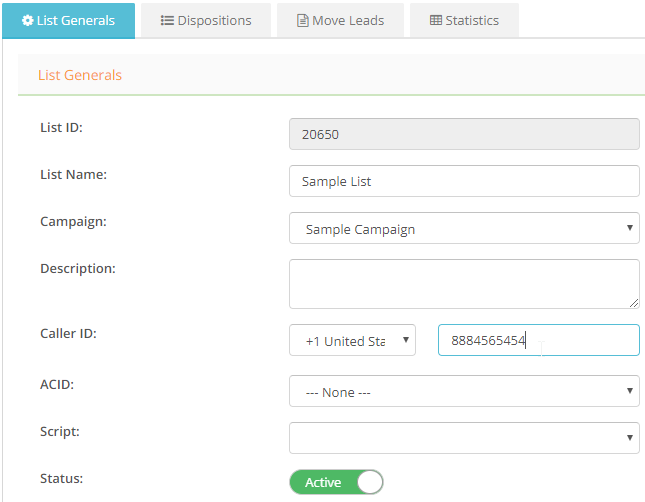Click the Description: label
This screenshot has width=645, height=502.
pos(78,269)
